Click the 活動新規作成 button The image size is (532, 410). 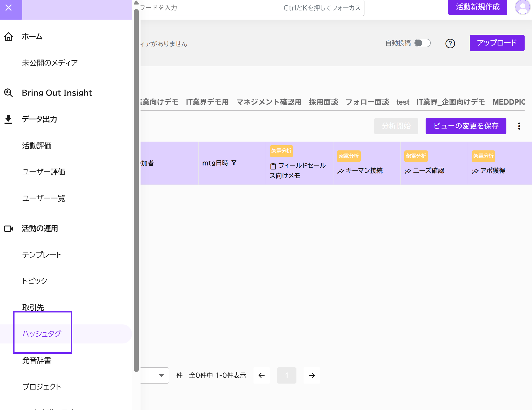pyautogui.click(x=478, y=7)
